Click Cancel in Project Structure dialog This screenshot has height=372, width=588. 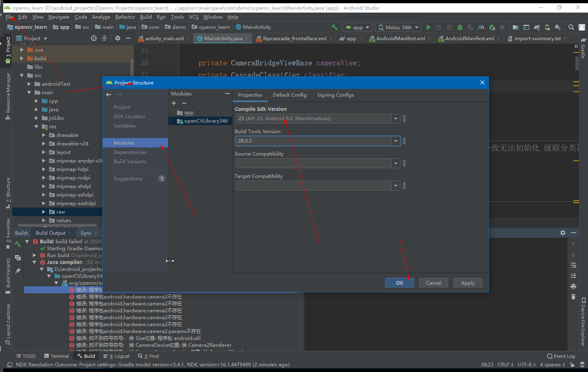pos(434,283)
